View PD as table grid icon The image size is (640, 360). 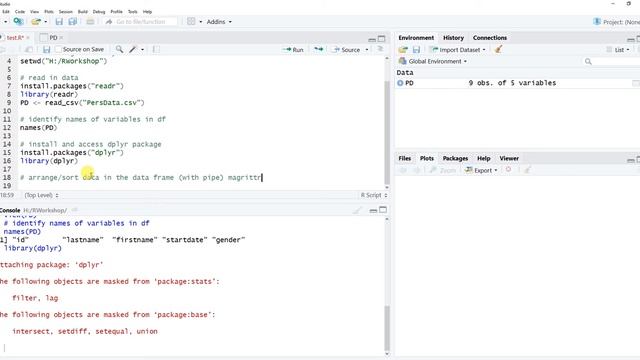click(636, 83)
